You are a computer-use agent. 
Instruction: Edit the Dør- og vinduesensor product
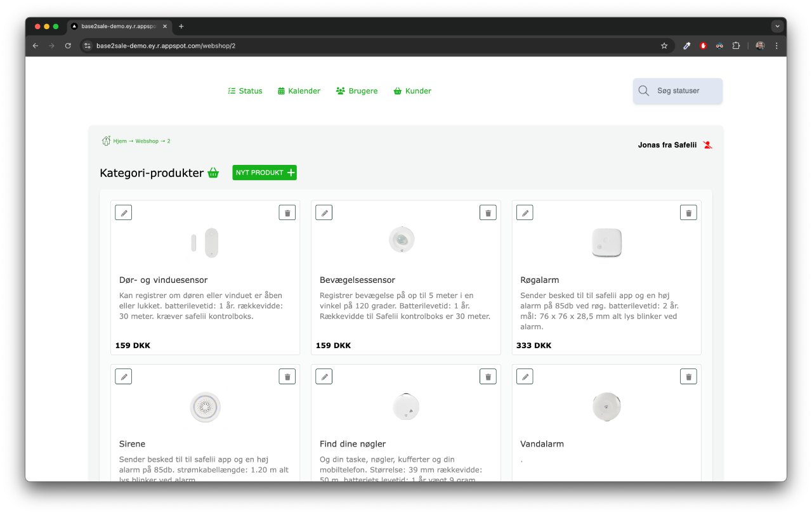(124, 213)
